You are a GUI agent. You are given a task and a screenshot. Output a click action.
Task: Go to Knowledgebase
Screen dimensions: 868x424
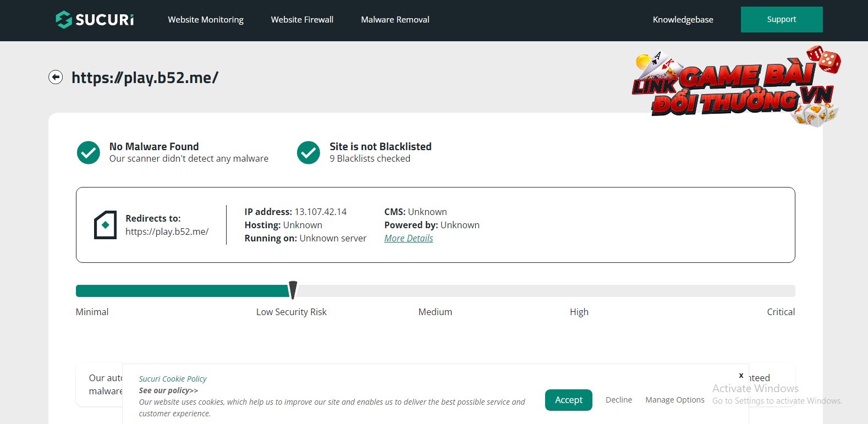coord(683,20)
